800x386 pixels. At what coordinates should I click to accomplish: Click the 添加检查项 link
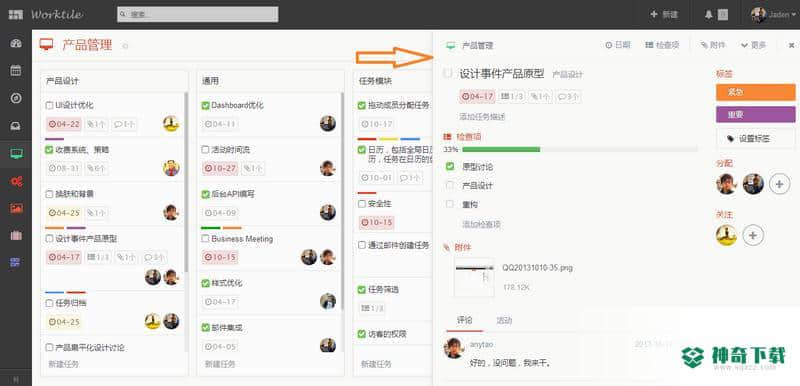tap(481, 224)
